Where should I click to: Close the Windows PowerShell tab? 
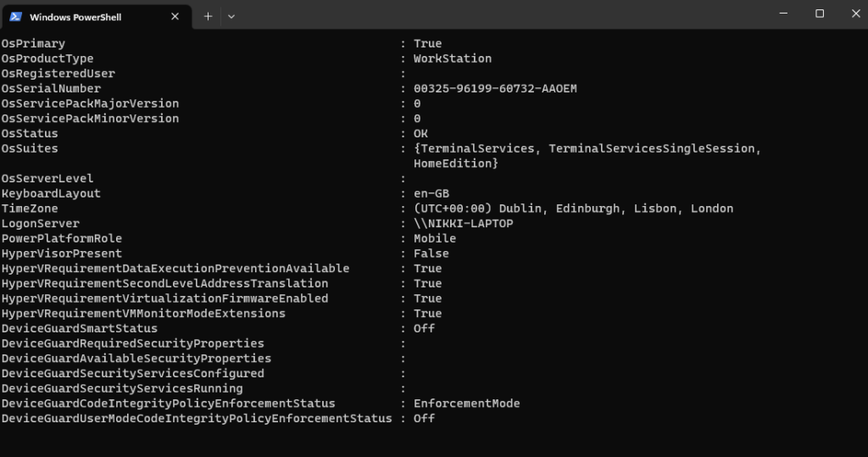tap(175, 17)
